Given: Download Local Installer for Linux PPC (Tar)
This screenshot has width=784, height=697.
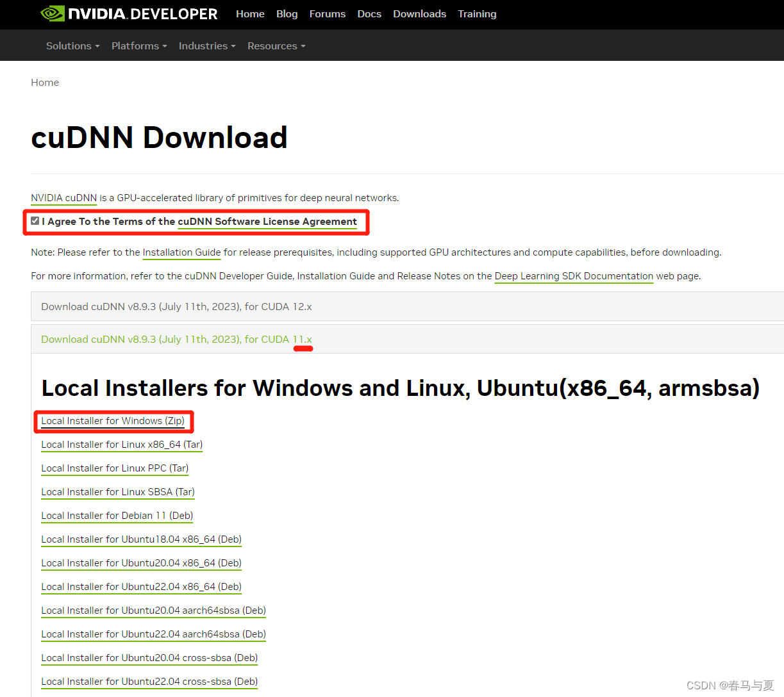Looking at the screenshot, I should pos(115,468).
